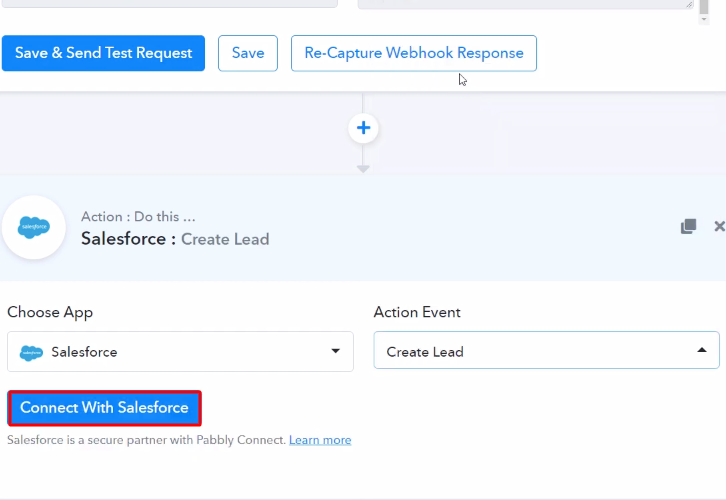Image resolution: width=726 pixels, height=500 pixels.
Task: Click Save & Send Test Request button
Action: pos(103,53)
